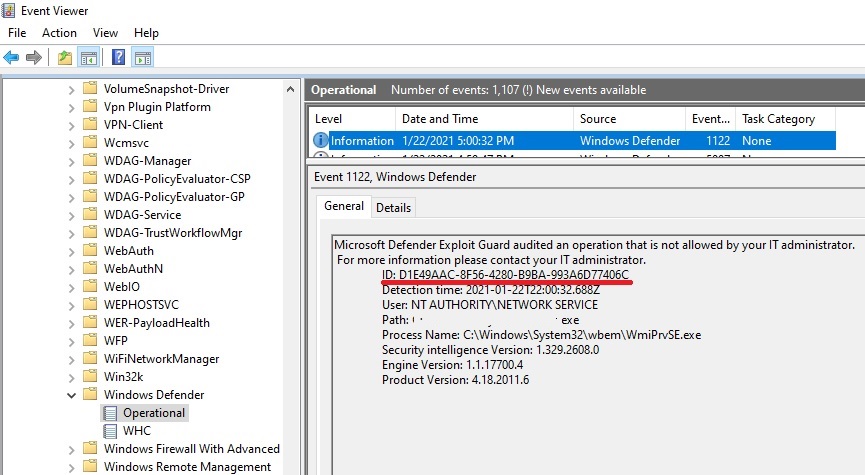This screenshot has height=475, width=865.
Task: Open the Action menu
Action: point(59,33)
